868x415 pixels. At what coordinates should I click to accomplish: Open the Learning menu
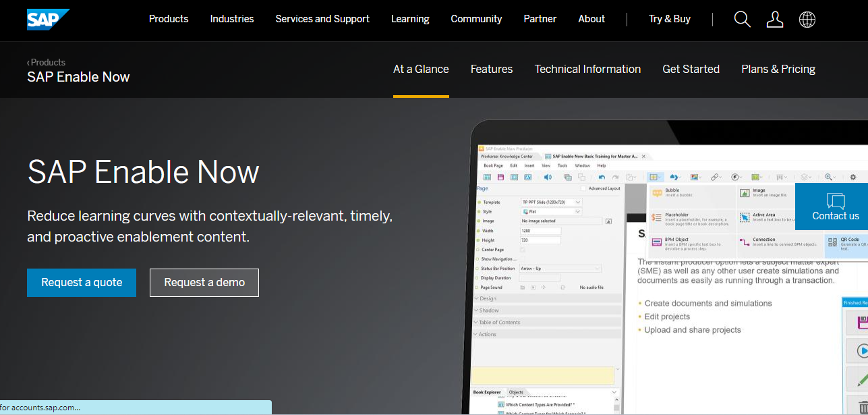pos(410,19)
